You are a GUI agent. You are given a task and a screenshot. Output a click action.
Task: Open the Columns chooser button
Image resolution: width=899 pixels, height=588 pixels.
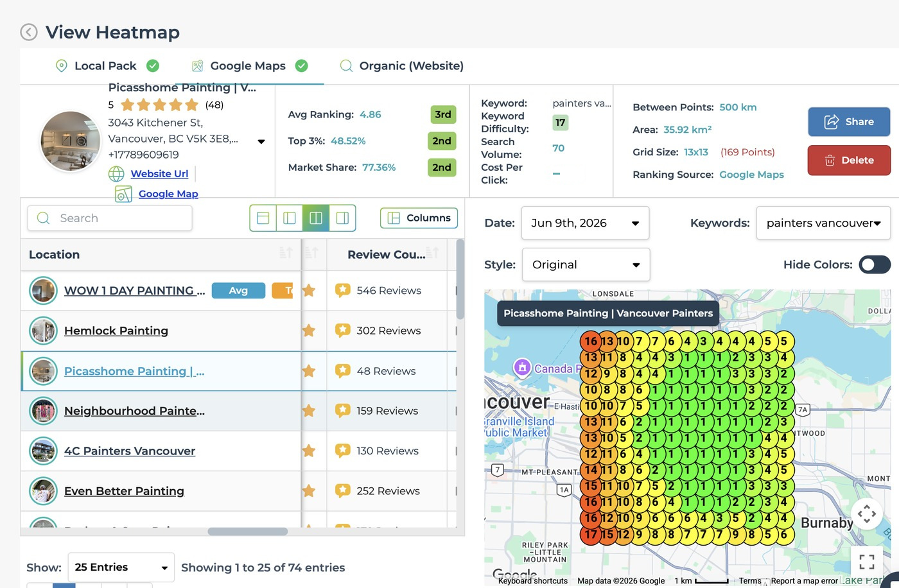click(419, 218)
